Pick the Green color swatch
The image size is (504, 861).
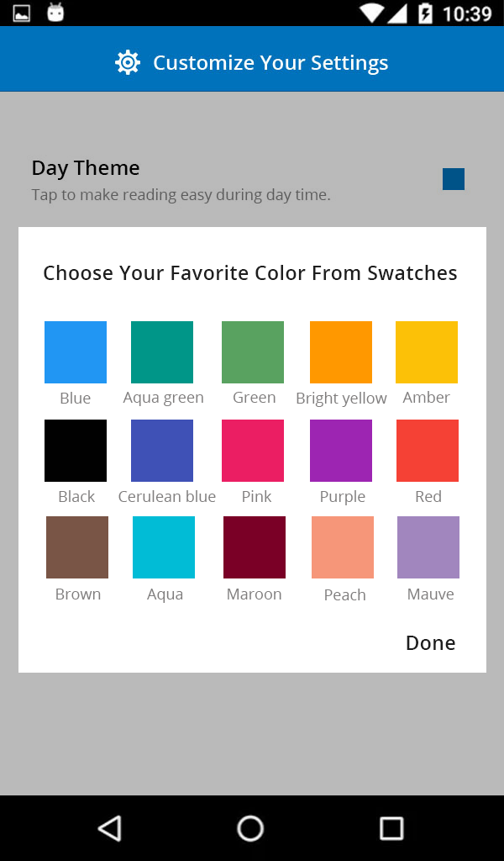pyautogui.click(x=253, y=352)
